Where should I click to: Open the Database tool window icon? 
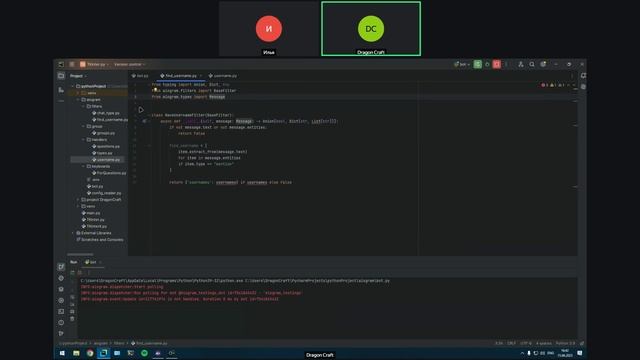tap(583, 87)
